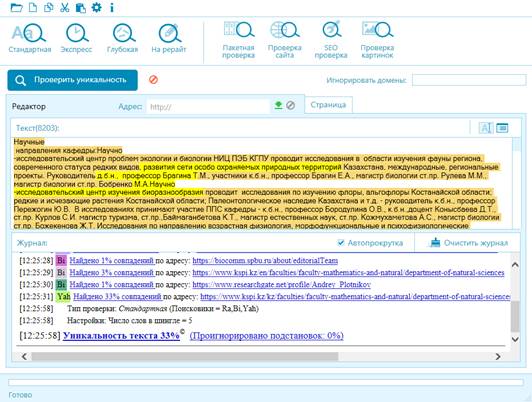The image size is (532, 402).
Task: Switch to the Редактор tab
Action: (x=29, y=107)
